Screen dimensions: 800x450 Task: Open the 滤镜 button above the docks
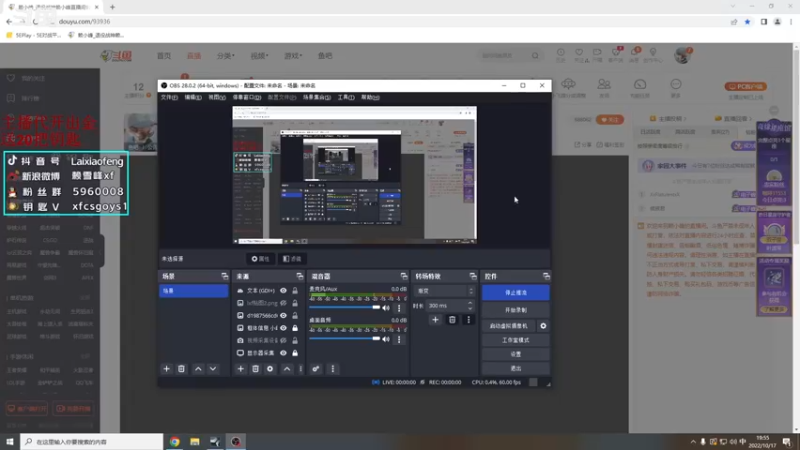292,259
